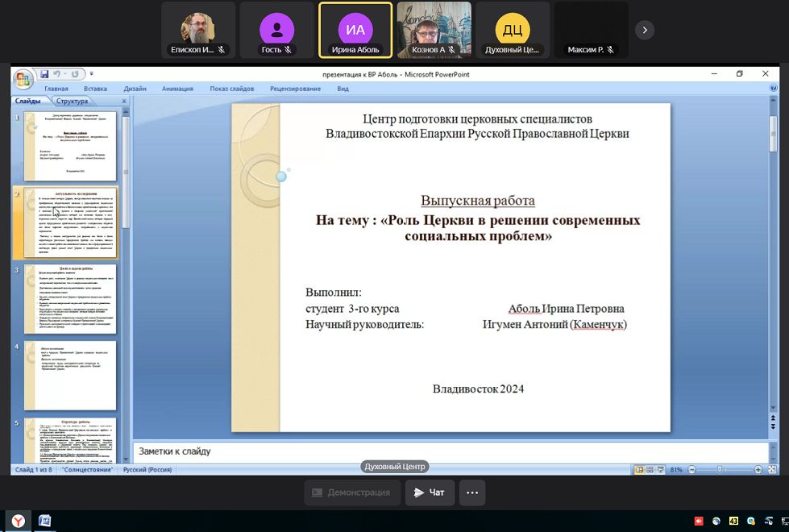Click the Демонстрация button
This screenshot has width=789, height=532.
point(351,493)
